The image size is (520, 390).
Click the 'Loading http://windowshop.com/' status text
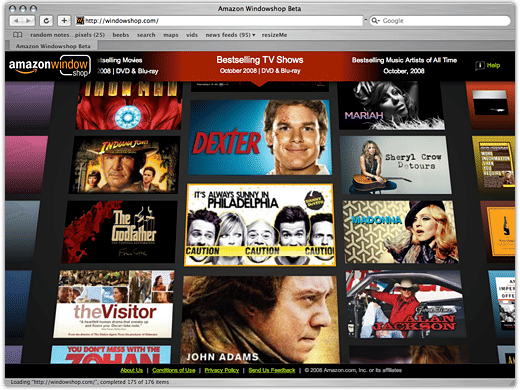pyautogui.click(x=90, y=382)
